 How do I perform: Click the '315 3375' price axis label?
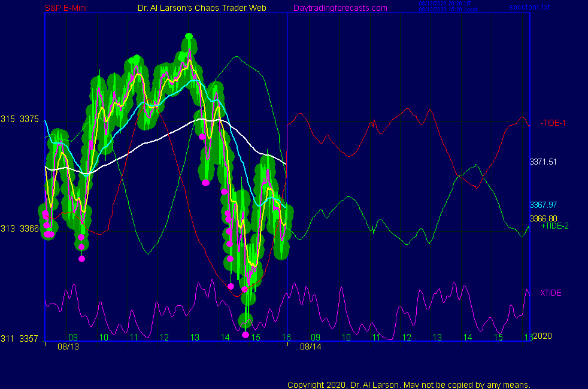(x=20, y=119)
